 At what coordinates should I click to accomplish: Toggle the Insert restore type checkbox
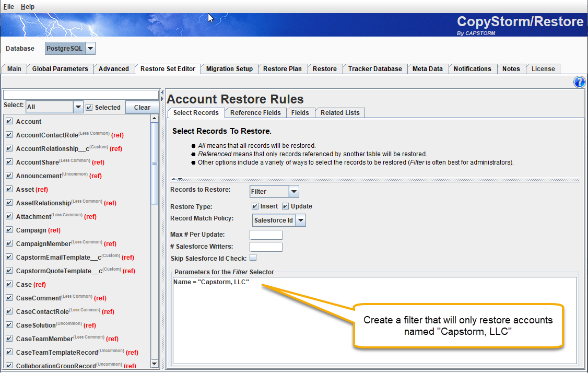tap(255, 206)
